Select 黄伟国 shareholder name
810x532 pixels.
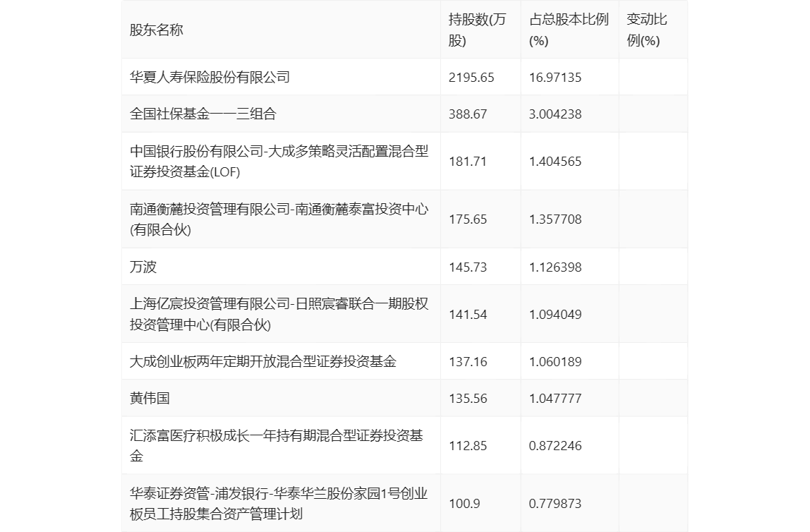point(150,398)
